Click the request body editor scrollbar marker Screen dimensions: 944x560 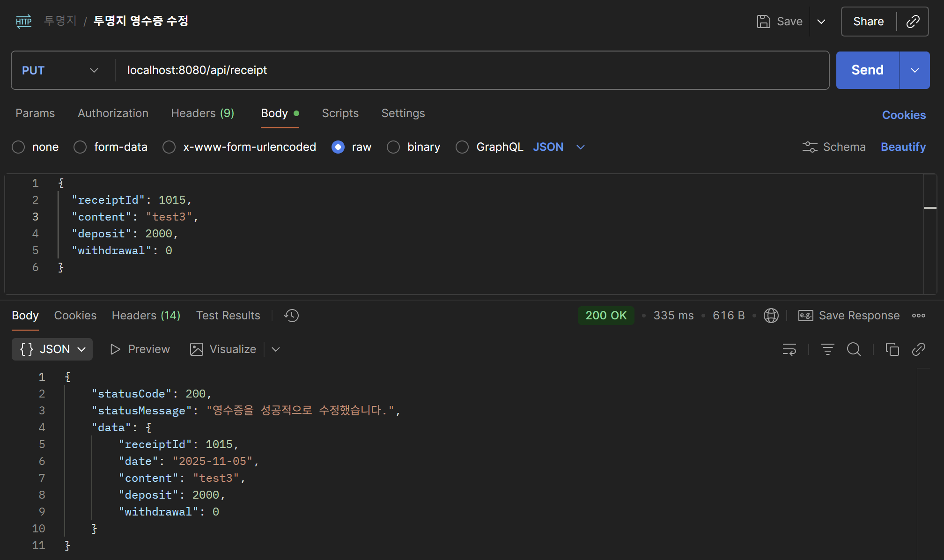[929, 207]
